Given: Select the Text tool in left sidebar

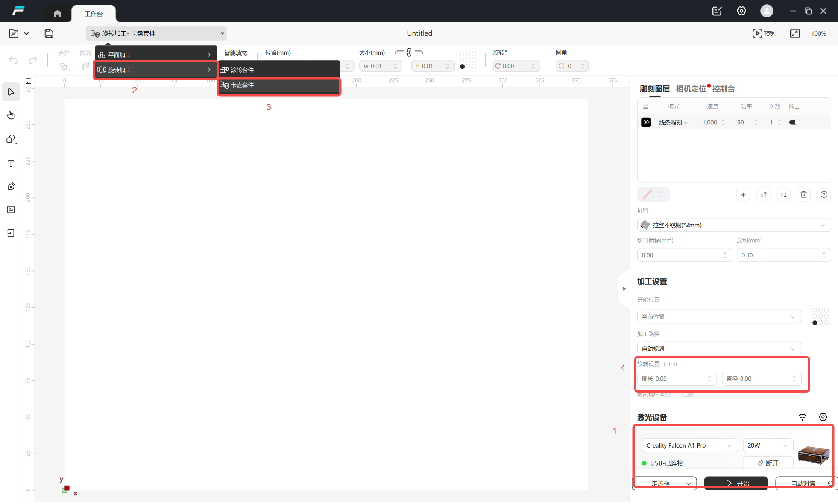Looking at the screenshot, I should click(11, 163).
